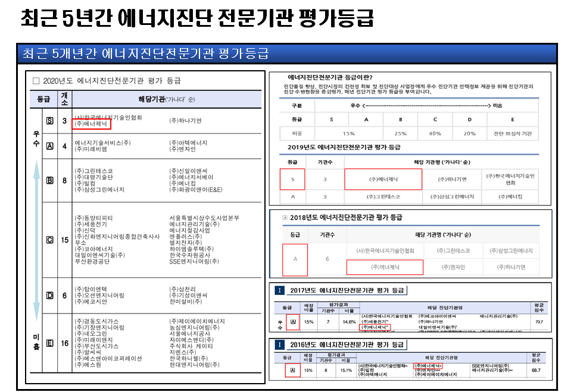Image resolution: width=574 pixels, height=392 pixels.
Task: Click the 개소 column header in 2020 table
Action: [64, 99]
